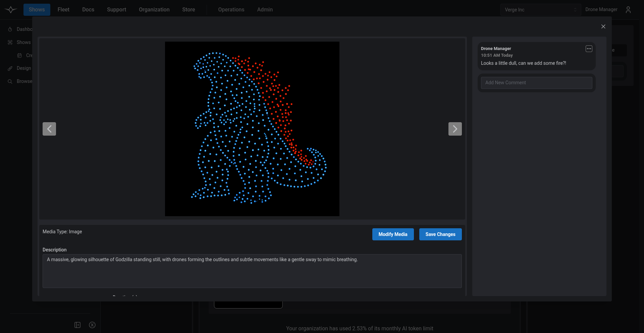
Task: Open the Operations menu item
Action: [x=231, y=10]
